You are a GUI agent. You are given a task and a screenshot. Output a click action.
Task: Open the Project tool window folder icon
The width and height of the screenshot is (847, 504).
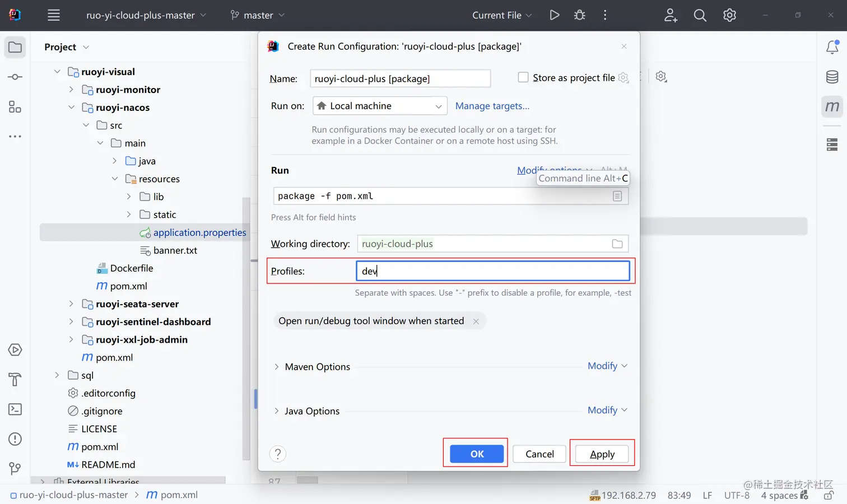[x=15, y=48]
